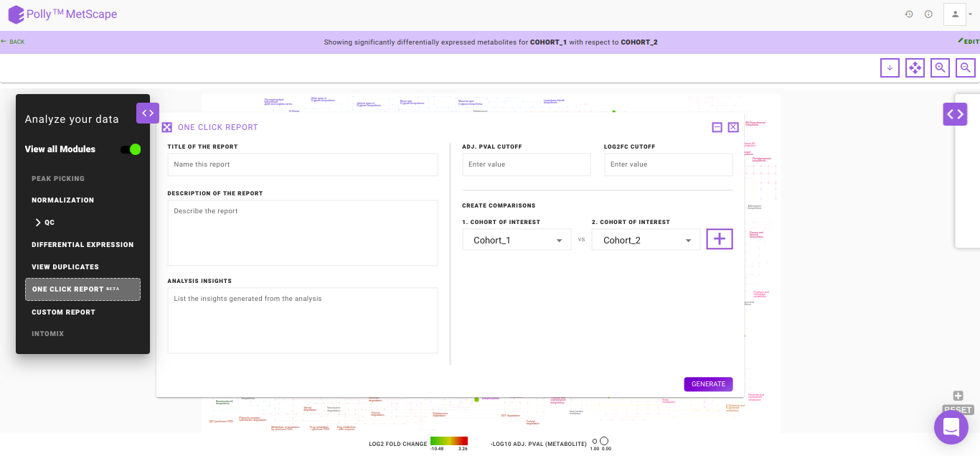
Task: Click the Polly MetScape logo
Action: click(x=62, y=14)
